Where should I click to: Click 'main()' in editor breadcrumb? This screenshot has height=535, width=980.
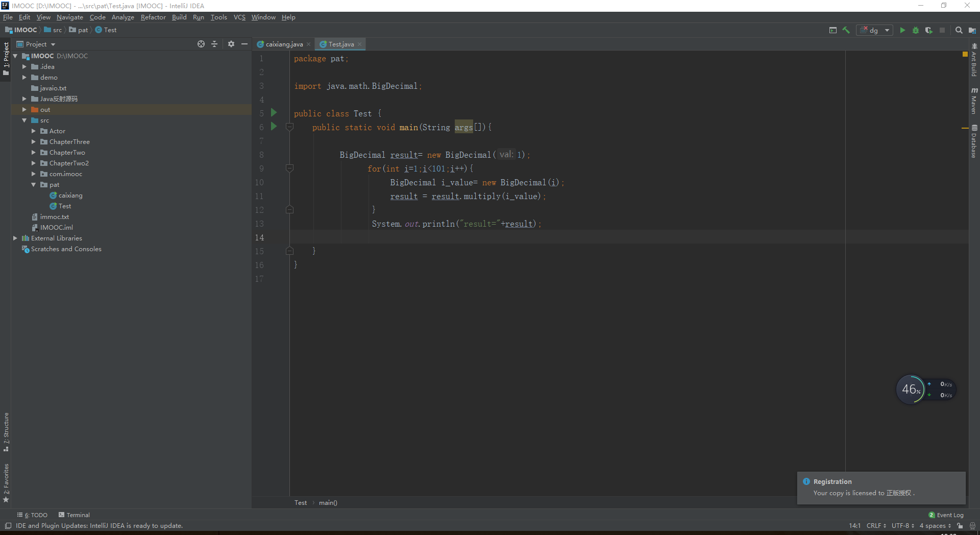tap(328, 503)
